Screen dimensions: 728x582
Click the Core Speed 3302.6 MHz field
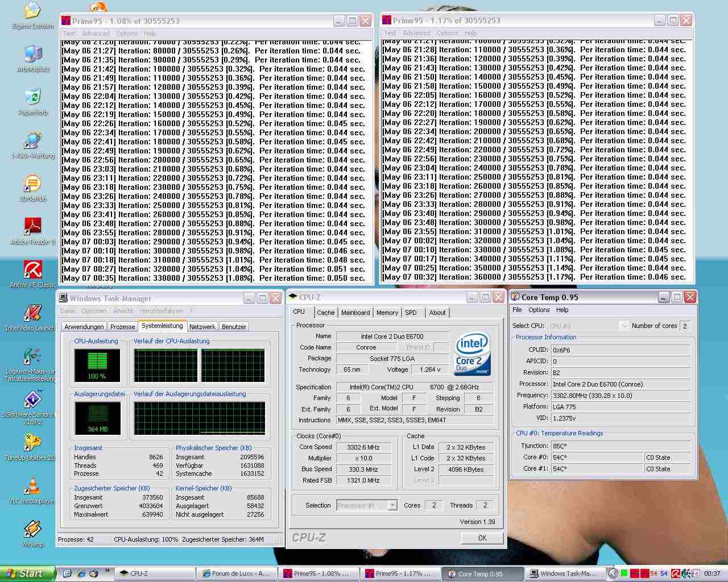point(364,447)
